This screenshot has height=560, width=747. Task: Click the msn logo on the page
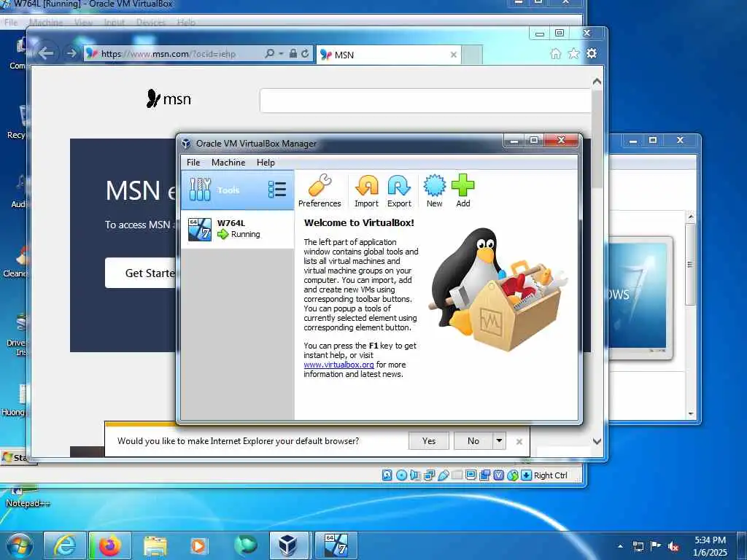click(169, 98)
